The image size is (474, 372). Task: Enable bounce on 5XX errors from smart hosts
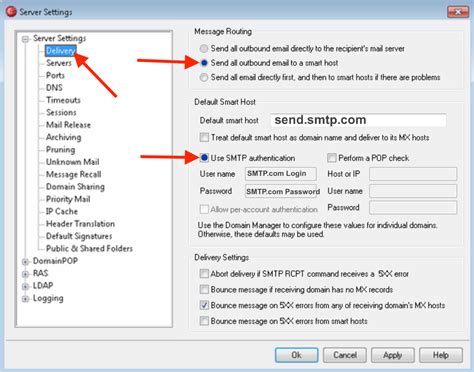(204, 321)
